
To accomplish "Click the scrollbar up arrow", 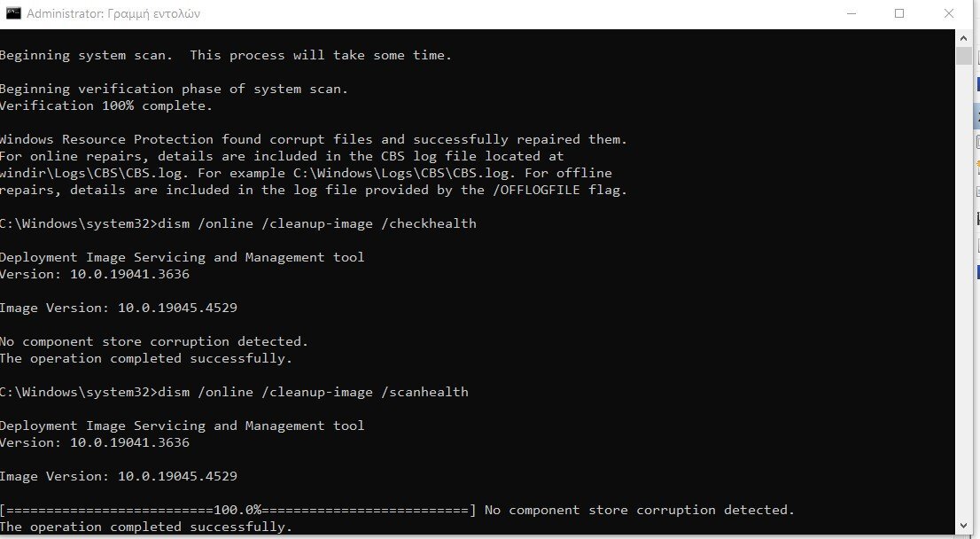I will coord(963,38).
